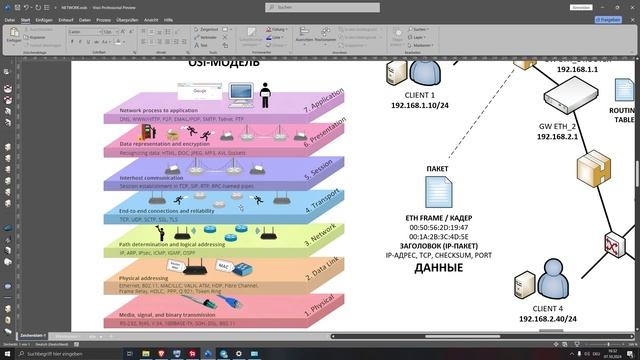Click the Linie line style icon

click(x=269, y=37)
